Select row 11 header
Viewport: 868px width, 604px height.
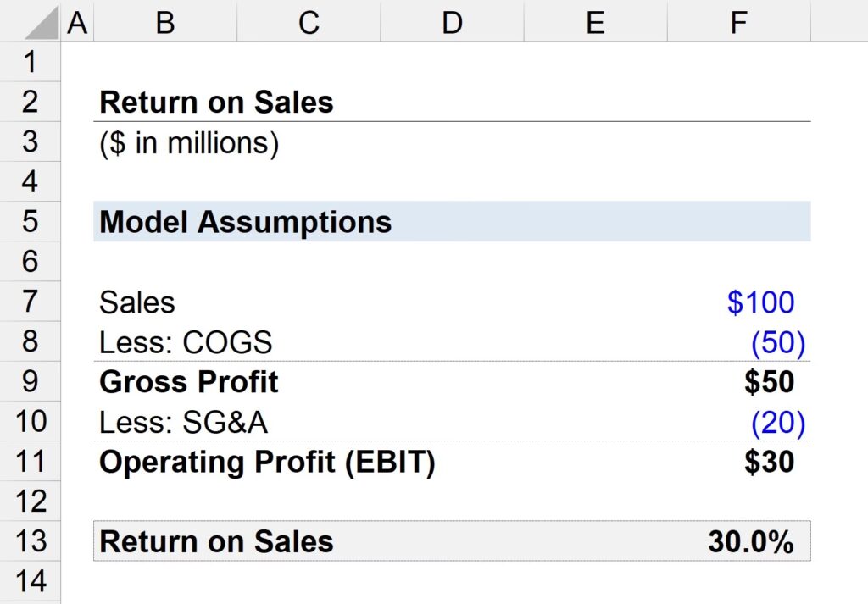point(31,462)
